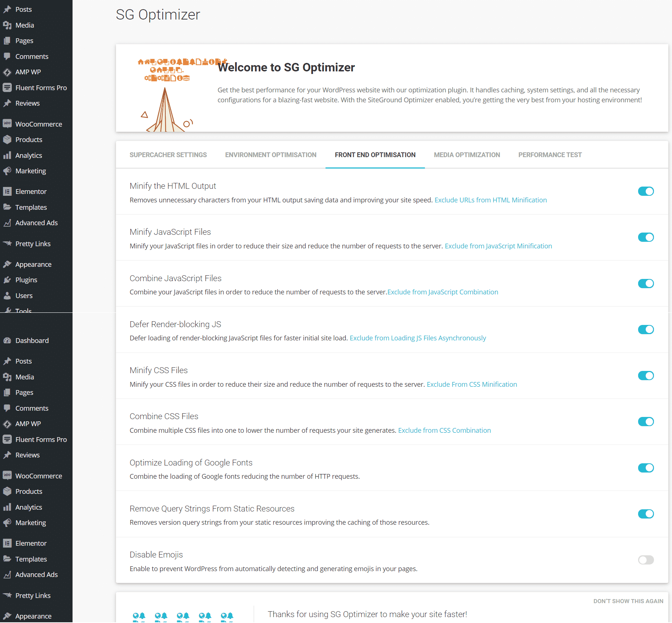Toggle Optimize Loading of Google Fonts
Viewport: 672px width, 623px height.
tap(646, 468)
